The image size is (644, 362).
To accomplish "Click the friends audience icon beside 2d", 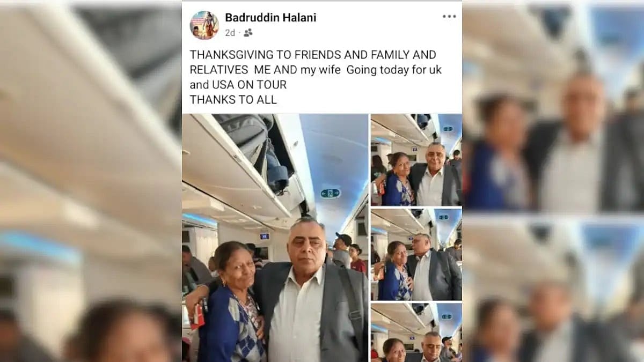I will (x=248, y=33).
